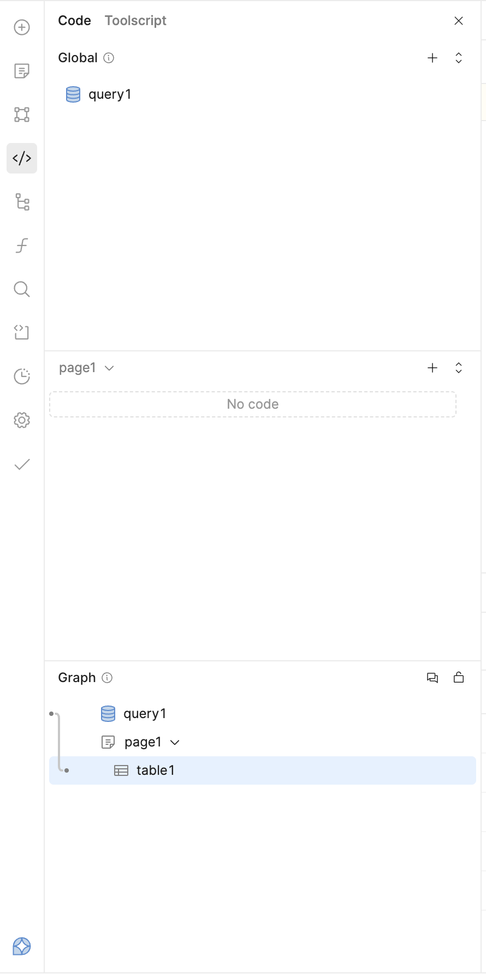The width and height of the screenshot is (486, 980).
Task: Open the release history clock icon
Action: (x=22, y=377)
